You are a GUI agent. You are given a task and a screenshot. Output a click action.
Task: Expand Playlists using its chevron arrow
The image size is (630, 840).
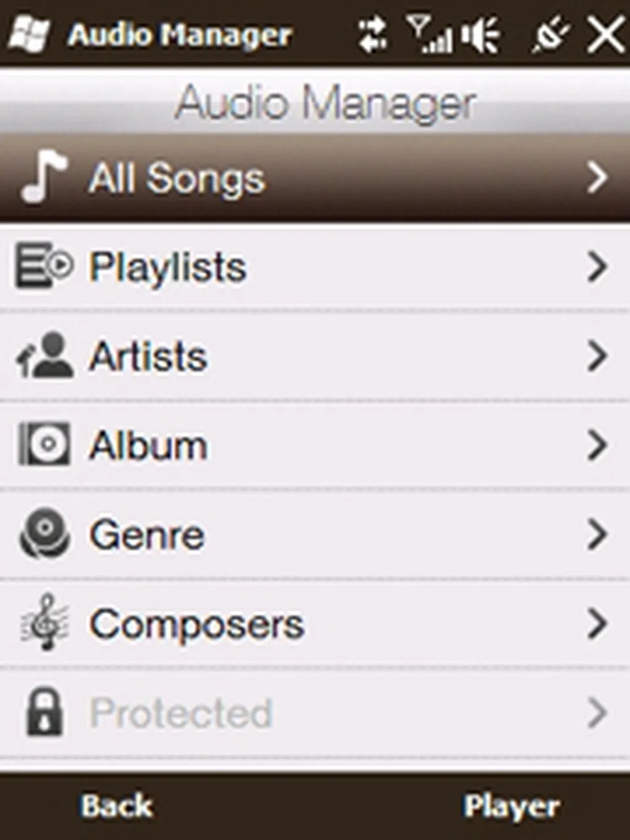pos(596,266)
